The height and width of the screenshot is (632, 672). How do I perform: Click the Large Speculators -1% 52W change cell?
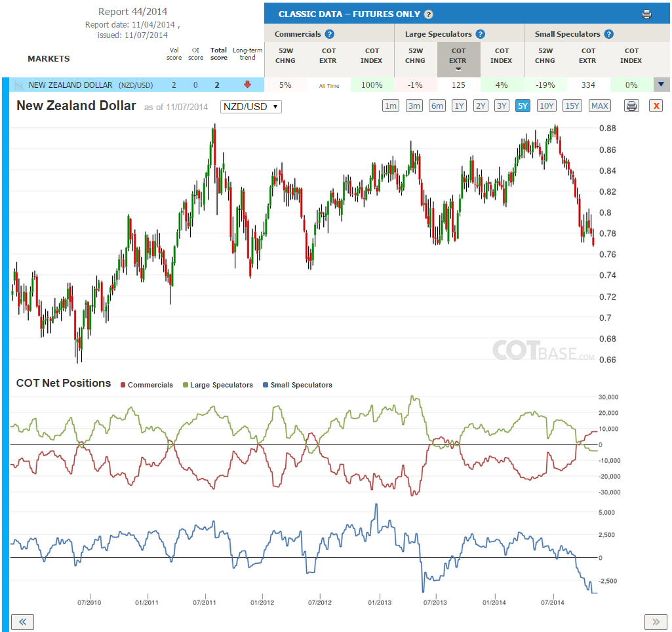coord(415,85)
